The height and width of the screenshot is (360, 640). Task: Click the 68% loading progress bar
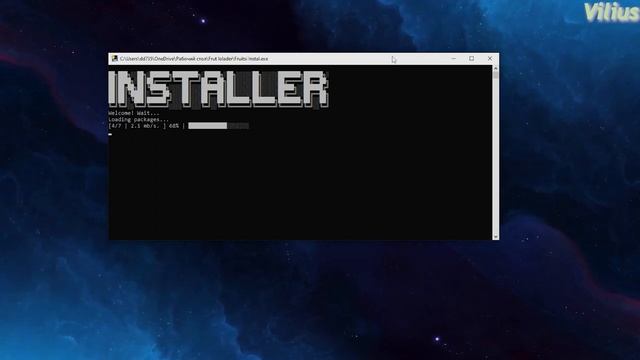pos(218,126)
